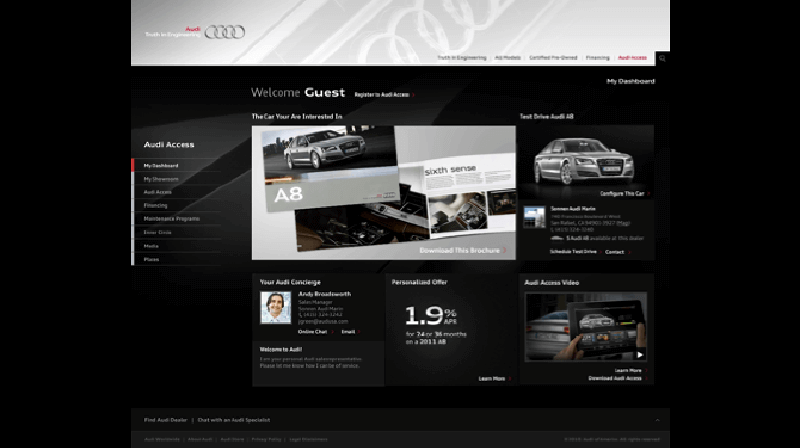Click Register to Audi Access link

point(384,94)
